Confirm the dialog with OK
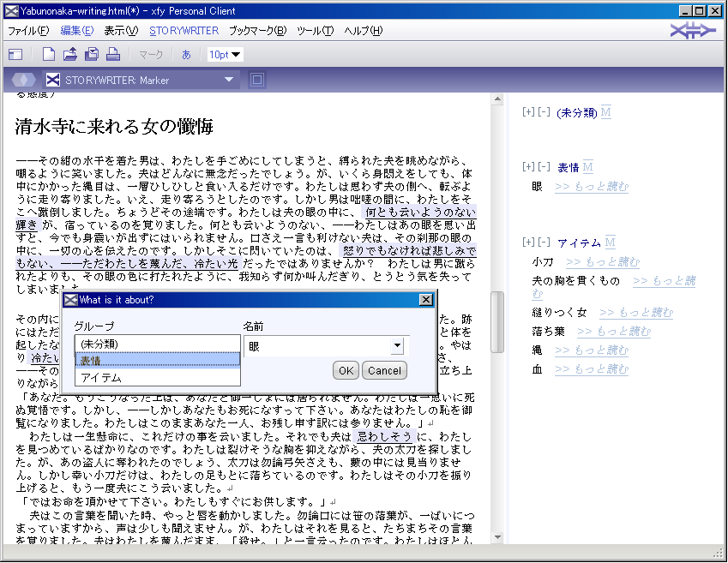The image size is (728, 563). click(x=346, y=370)
